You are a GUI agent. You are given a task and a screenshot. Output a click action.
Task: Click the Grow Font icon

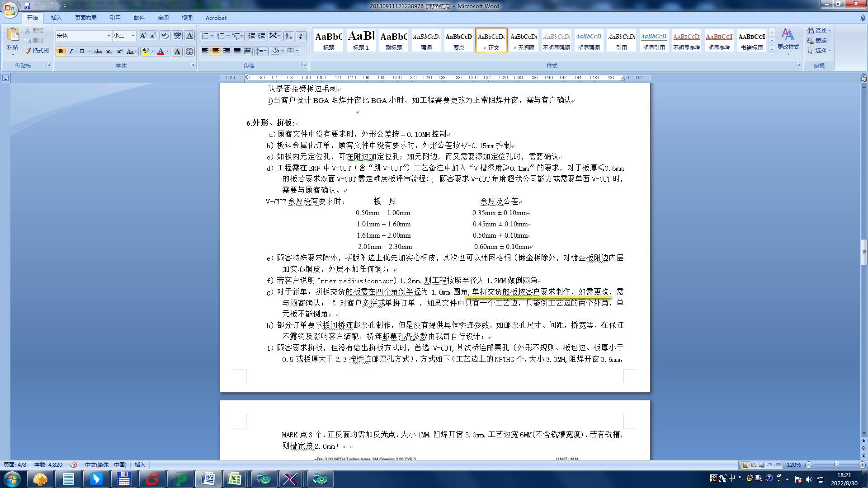(x=143, y=36)
